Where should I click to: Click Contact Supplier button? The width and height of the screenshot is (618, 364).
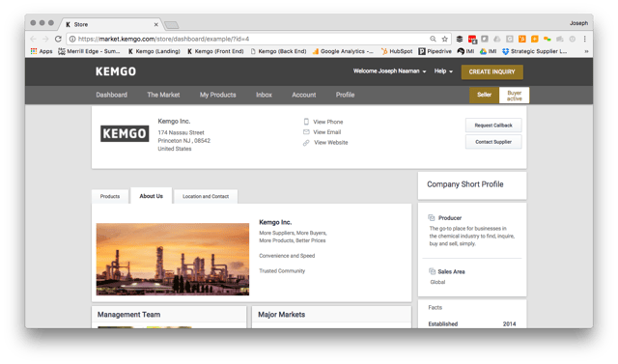[493, 142]
